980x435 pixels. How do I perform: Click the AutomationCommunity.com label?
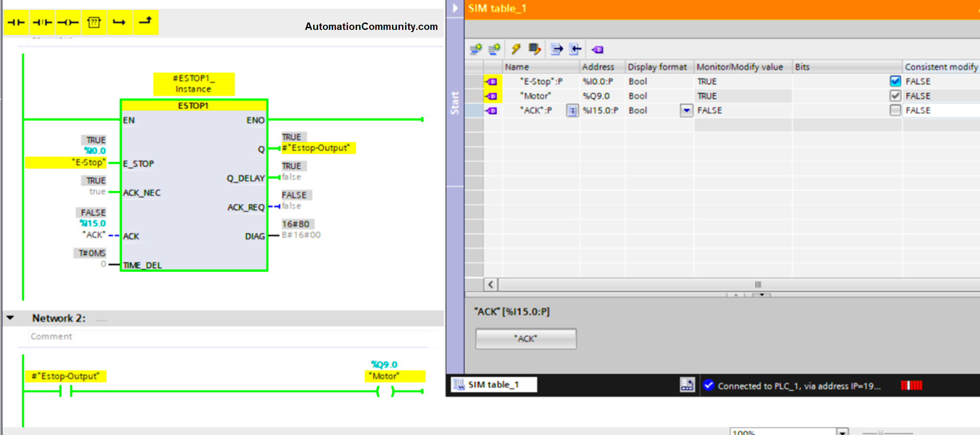[x=370, y=26]
